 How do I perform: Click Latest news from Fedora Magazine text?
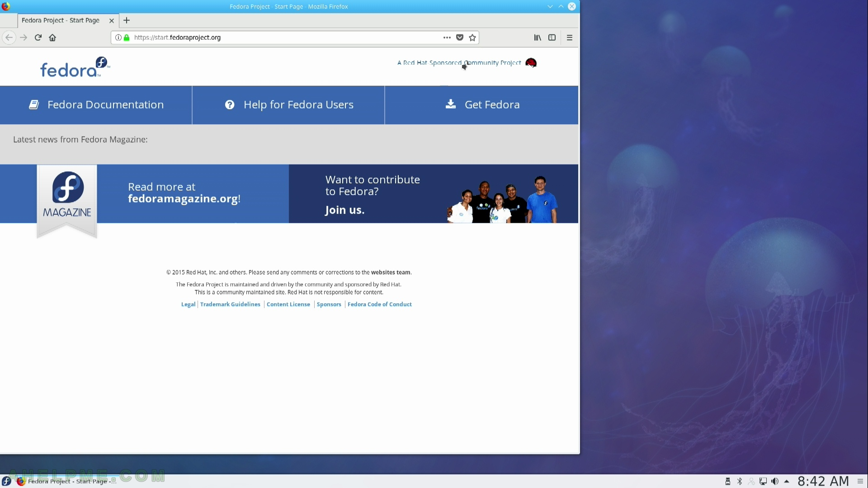(x=80, y=140)
